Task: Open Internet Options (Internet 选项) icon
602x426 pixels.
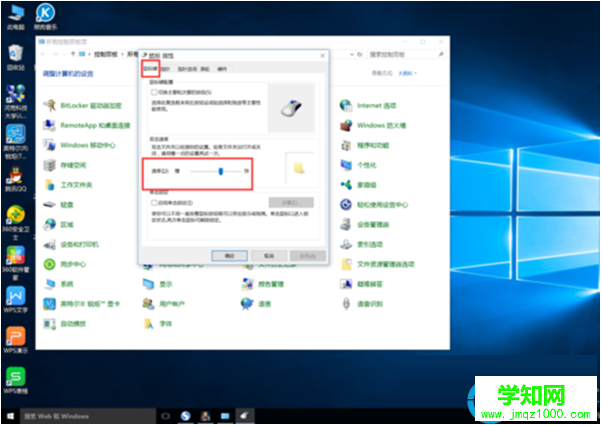Action: coord(346,105)
